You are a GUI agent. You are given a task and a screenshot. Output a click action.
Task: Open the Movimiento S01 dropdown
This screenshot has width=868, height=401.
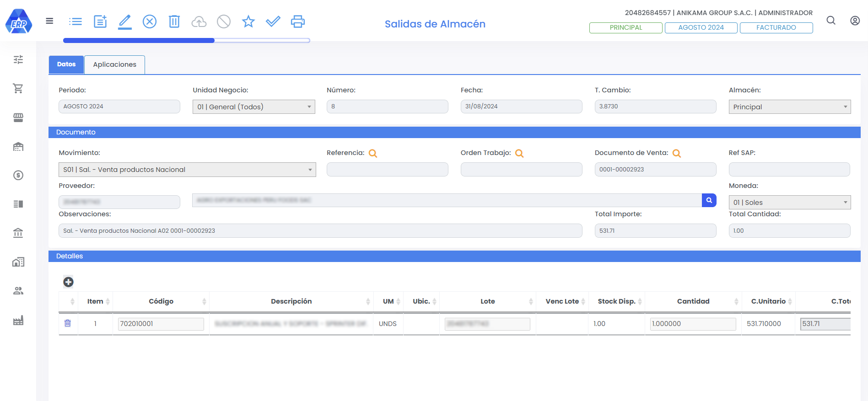187,170
